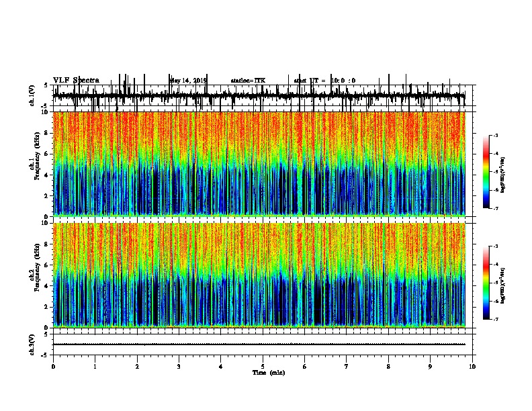Click the ch.1(V) axis label

click(32, 95)
